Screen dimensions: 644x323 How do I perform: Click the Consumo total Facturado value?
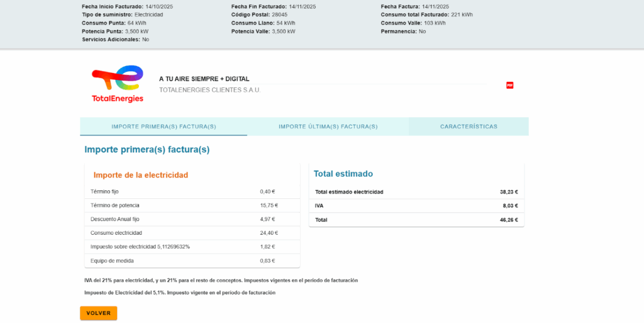462,14
